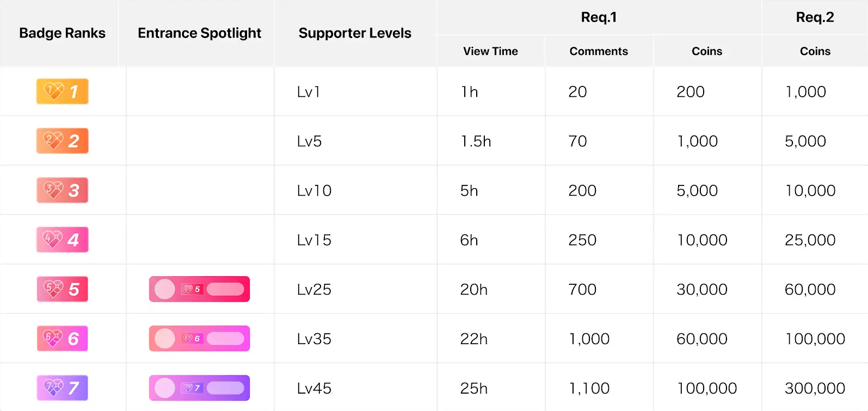Select the View Time subheader
Image resolution: width=868 pixels, height=411 pixels.
click(490, 51)
